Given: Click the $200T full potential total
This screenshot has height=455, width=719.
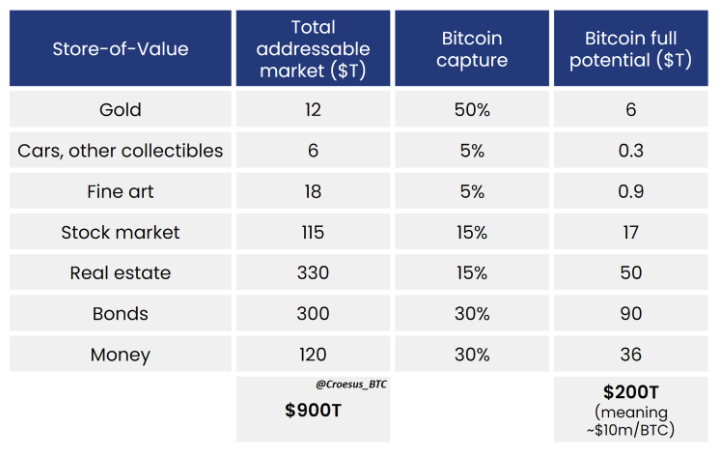Looking at the screenshot, I should (631, 392).
